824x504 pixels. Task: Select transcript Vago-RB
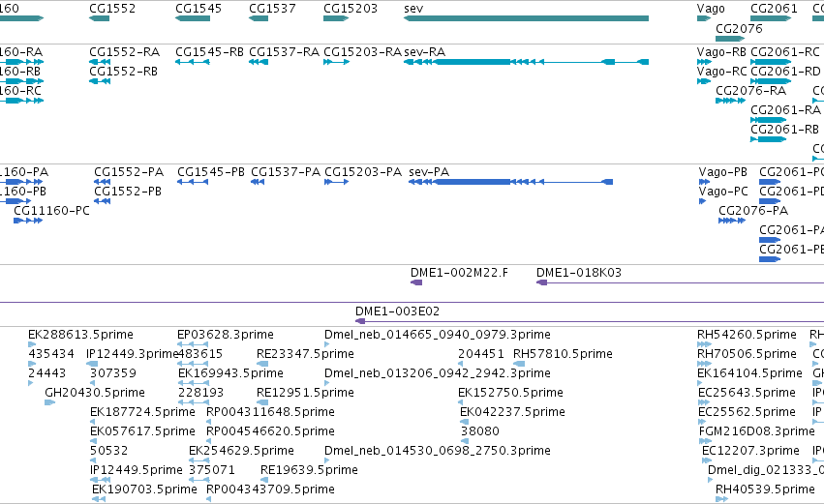tap(704, 62)
